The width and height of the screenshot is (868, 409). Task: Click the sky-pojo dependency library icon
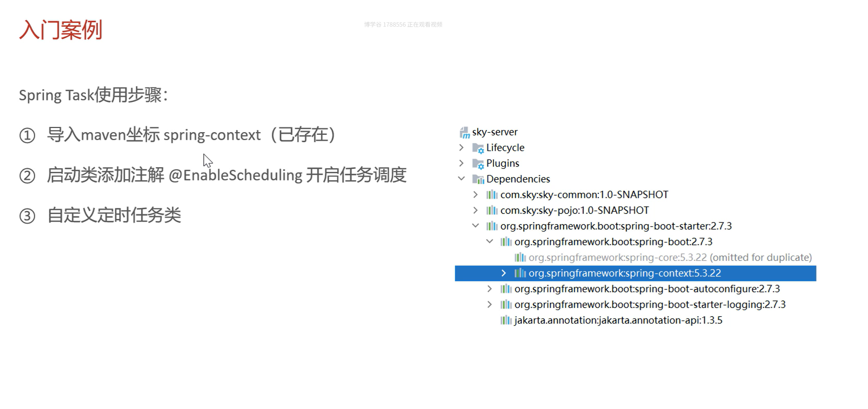coord(492,210)
